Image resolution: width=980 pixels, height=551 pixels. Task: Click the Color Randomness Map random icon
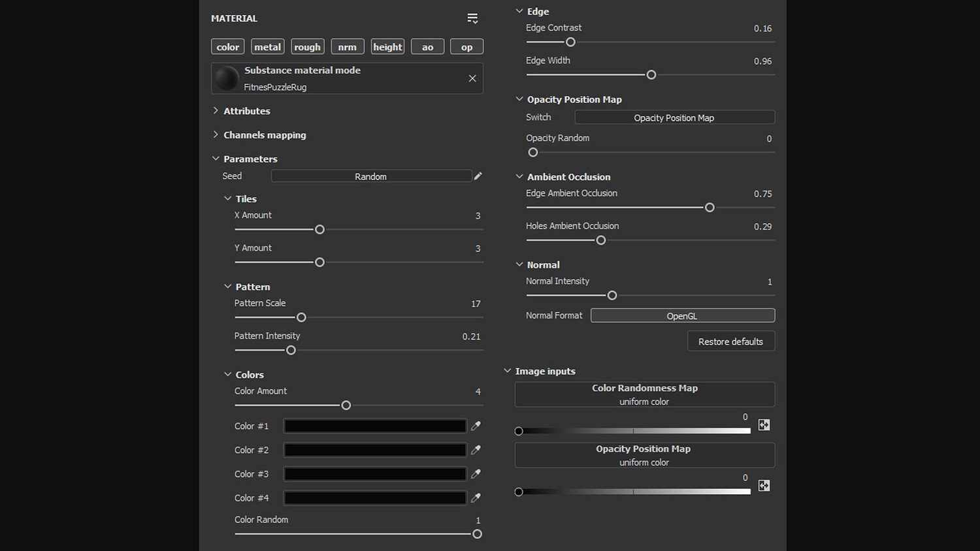pos(764,425)
